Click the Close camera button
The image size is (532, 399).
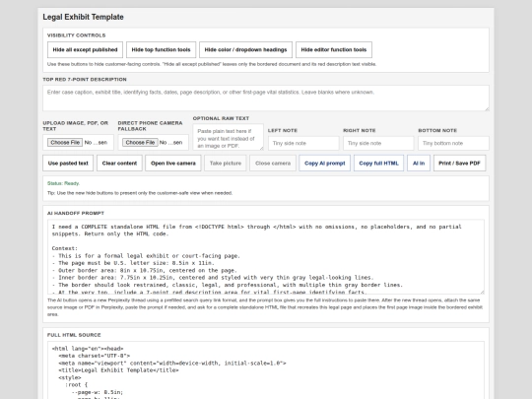273,164
